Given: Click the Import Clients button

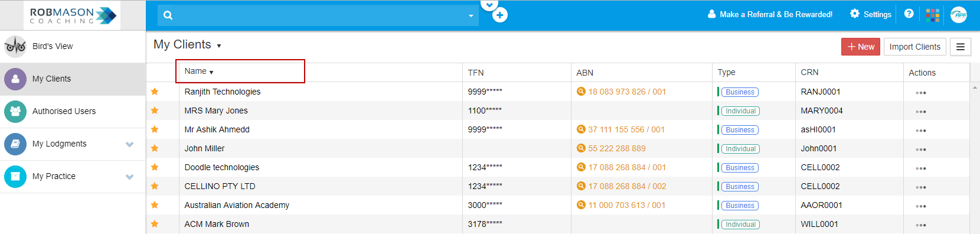Looking at the screenshot, I should click(914, 47).
